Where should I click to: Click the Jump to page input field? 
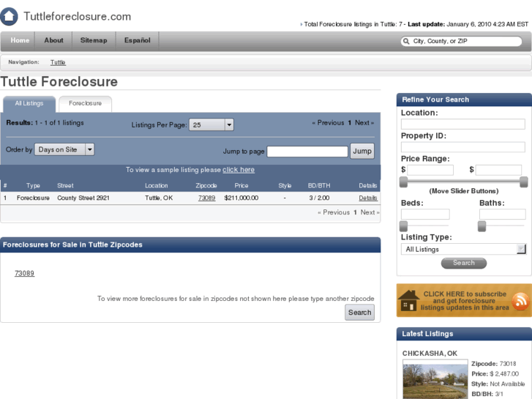(x=307, y=152)
